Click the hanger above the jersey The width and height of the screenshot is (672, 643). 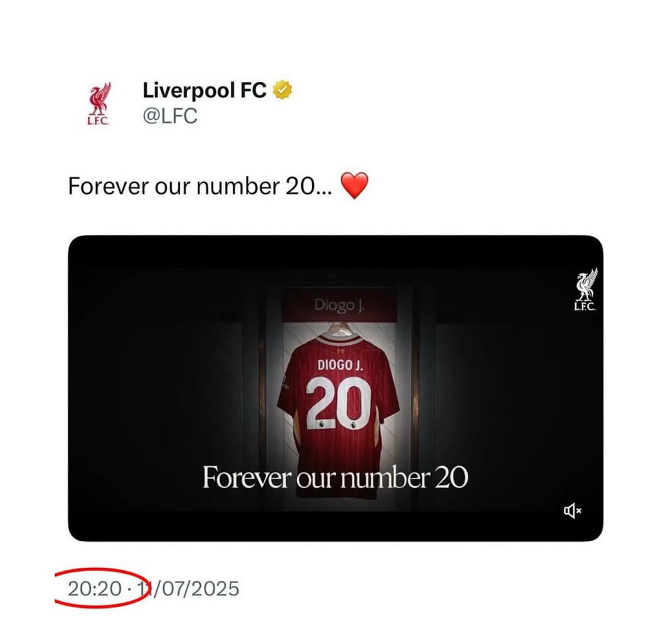click(340, 329)
